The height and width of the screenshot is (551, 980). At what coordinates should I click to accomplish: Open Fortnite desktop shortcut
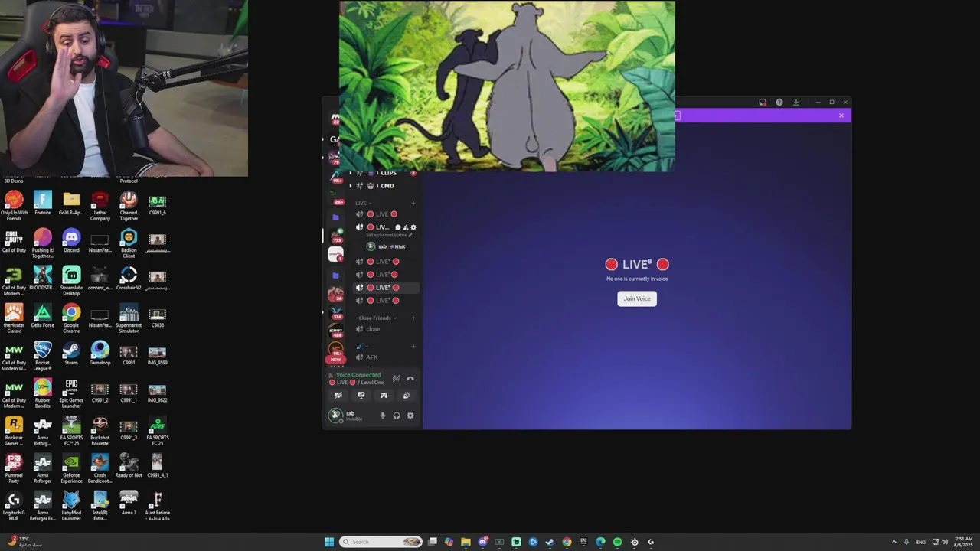[43, 203]
